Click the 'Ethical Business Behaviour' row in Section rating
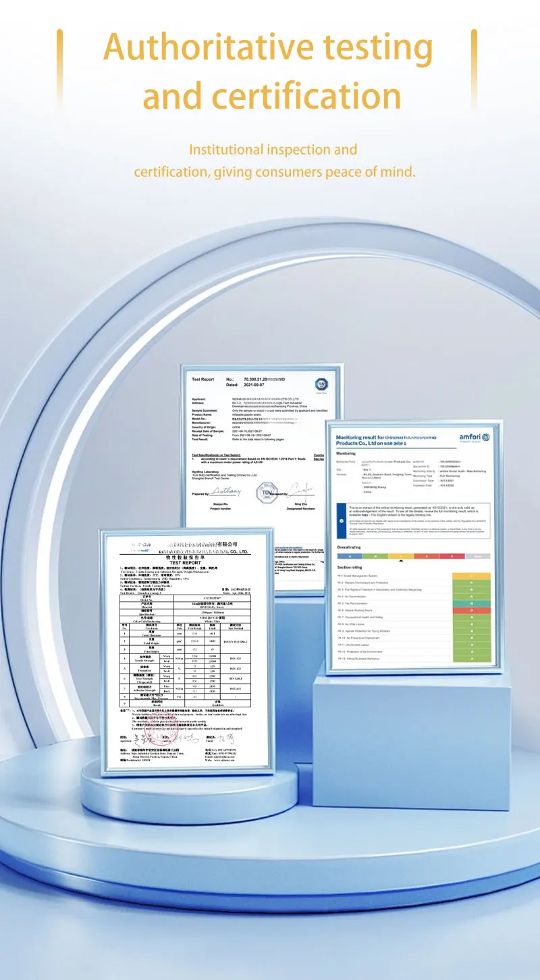 [414, 659]
